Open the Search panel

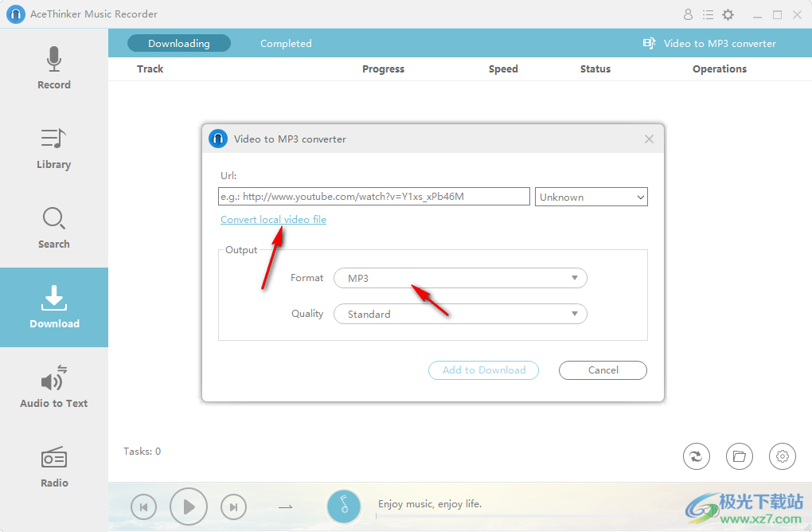pos(53,227)
